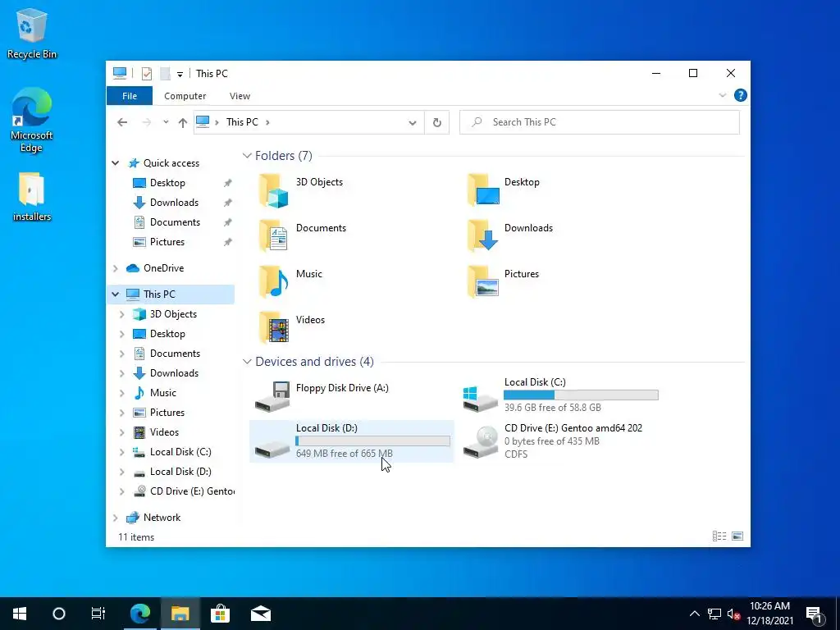840x630 pixels.
Task: Click the New folder icon in the title bar
Action: (166, 73)
